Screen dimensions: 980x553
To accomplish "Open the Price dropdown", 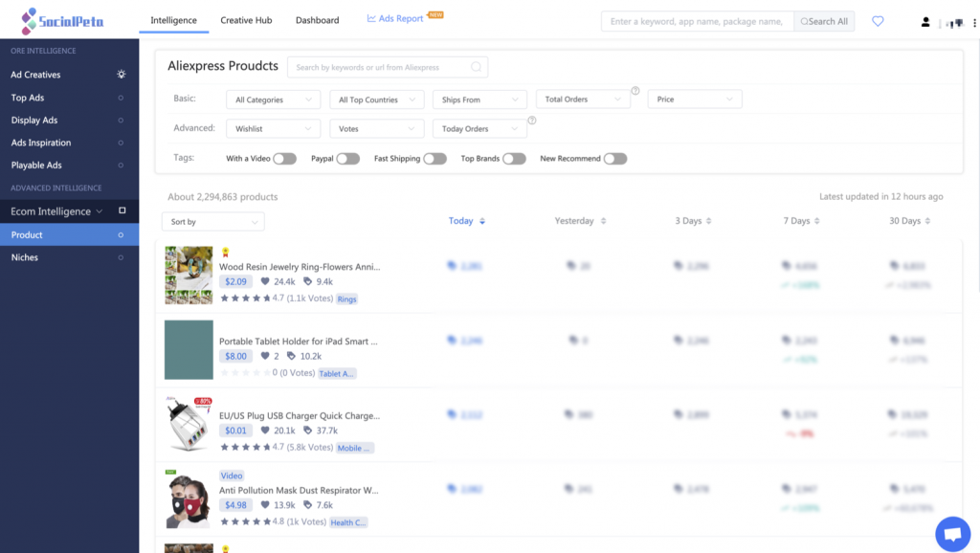I will click(x=695, y=99).
